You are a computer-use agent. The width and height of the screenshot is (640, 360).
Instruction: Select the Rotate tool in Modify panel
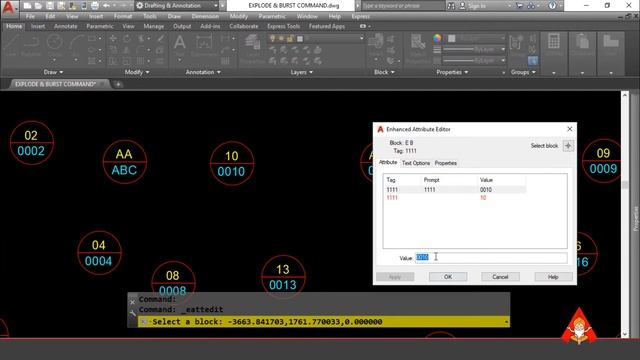[x=127, y=38]
